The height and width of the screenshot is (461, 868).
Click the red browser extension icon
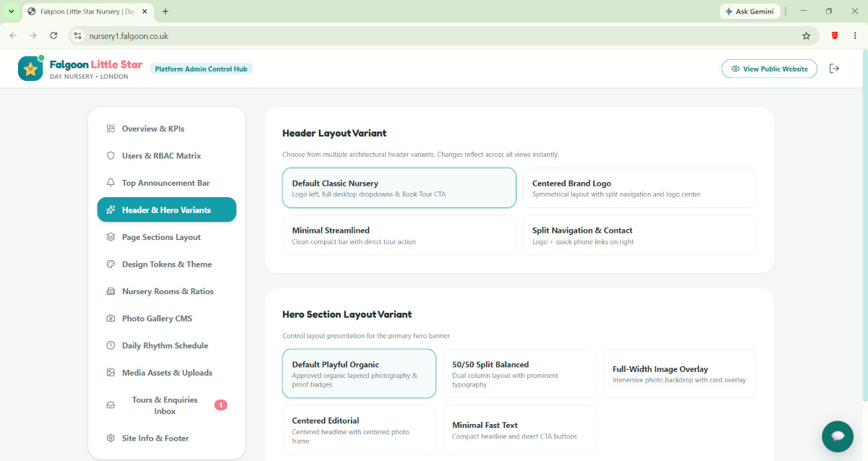(835, 35)
